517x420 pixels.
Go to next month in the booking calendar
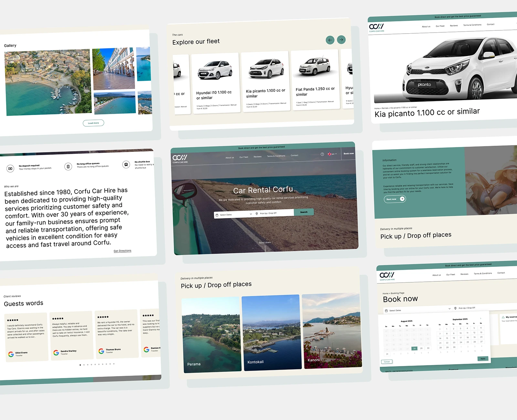[480, 319]
